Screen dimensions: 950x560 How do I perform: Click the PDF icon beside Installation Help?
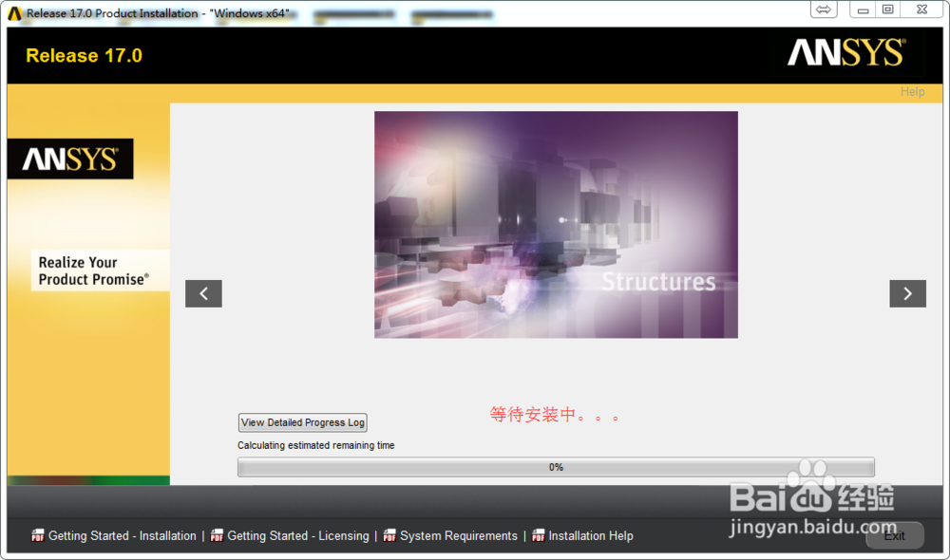(x=538, y=535)
